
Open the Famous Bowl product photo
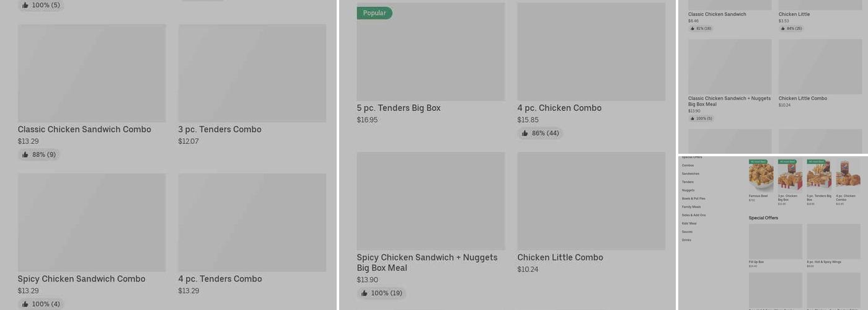[x=761, y=176]
